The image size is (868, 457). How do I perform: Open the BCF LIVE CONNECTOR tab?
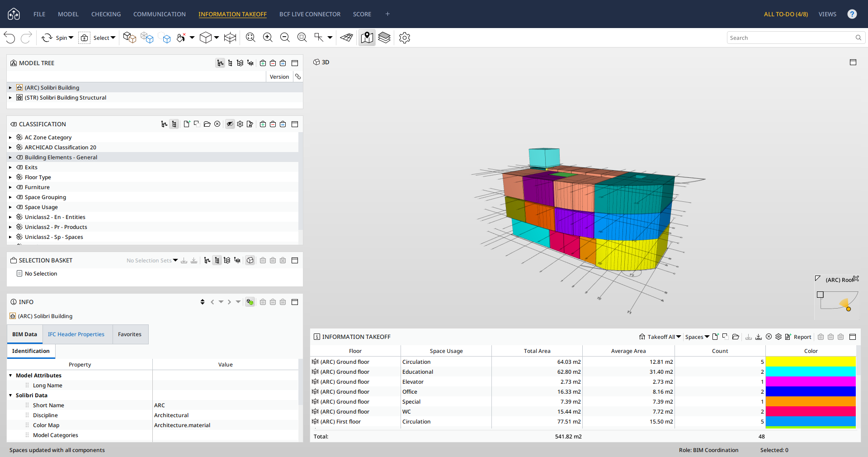tap(310, 14)
